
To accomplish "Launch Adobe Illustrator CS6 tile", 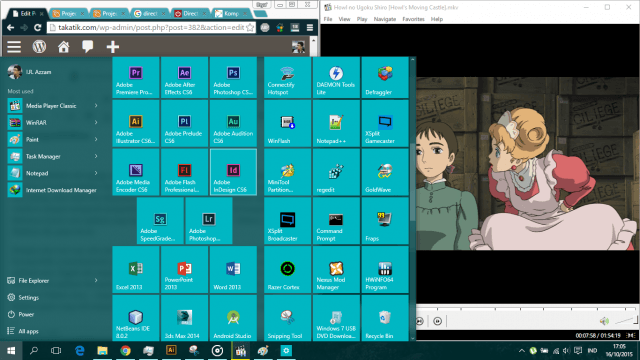I will pos(136,124).
